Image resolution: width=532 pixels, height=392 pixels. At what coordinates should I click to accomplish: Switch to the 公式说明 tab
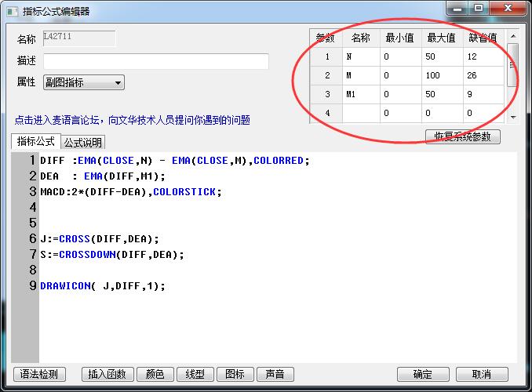pos(83,143)
